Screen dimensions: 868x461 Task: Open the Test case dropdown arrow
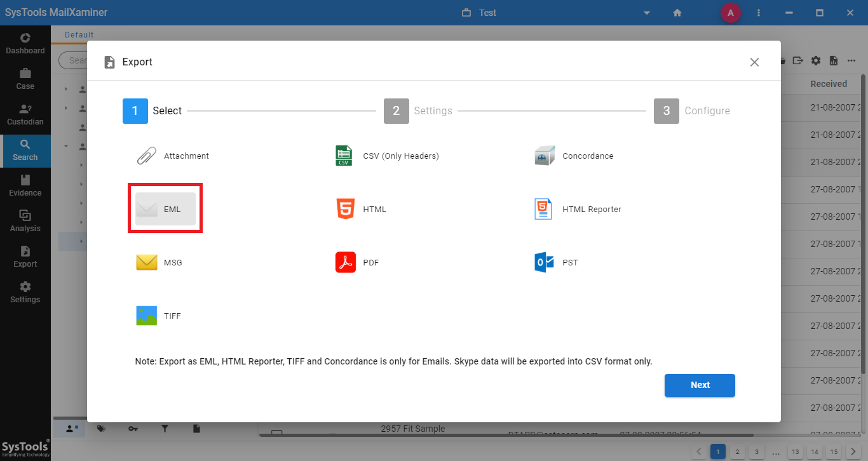tap(647, 13)
